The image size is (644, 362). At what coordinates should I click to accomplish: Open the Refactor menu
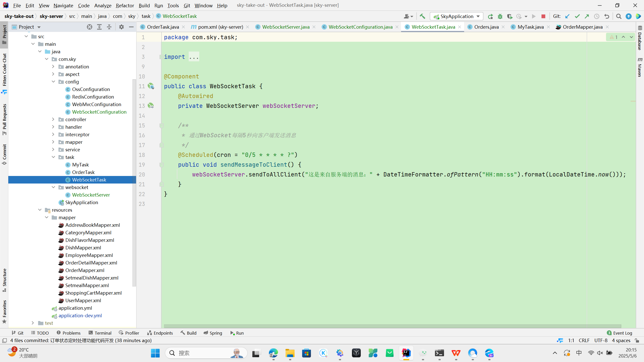click(x=125, y=5)
